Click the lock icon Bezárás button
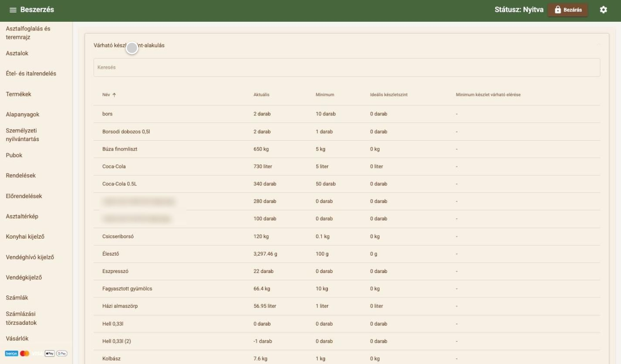Screen dimensions: 621x364 568,10
